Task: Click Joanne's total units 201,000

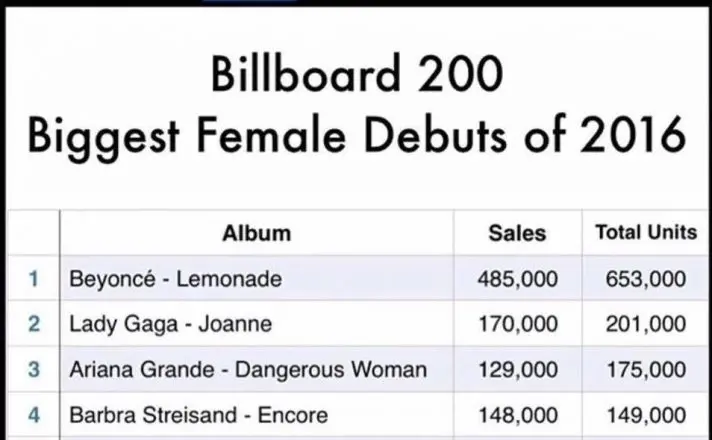Action: [646, 324]
